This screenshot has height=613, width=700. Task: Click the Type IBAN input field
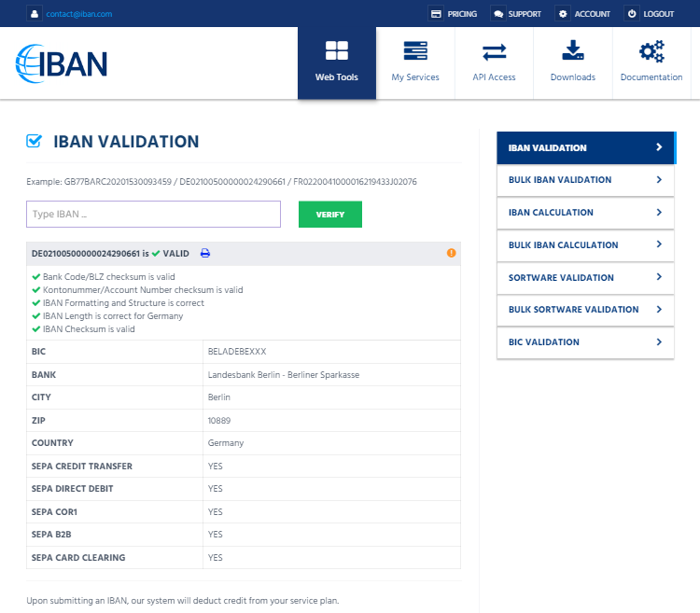coord(153,215)
